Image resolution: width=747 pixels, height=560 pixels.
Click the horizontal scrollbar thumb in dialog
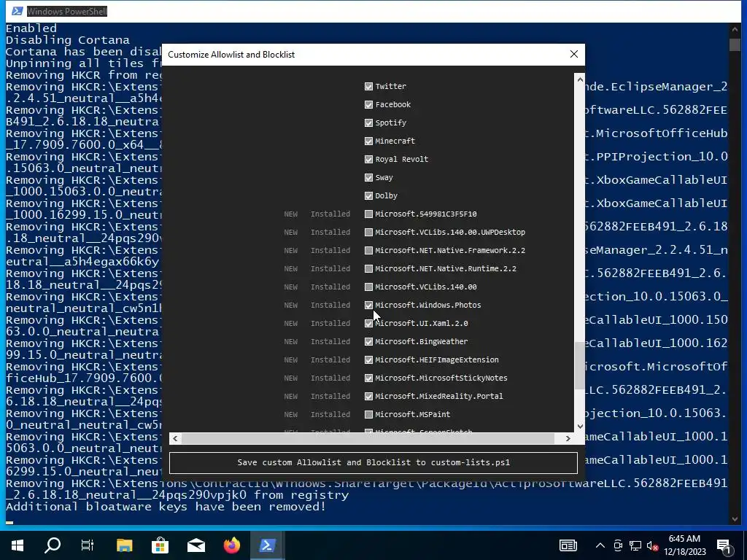(368, 438)
